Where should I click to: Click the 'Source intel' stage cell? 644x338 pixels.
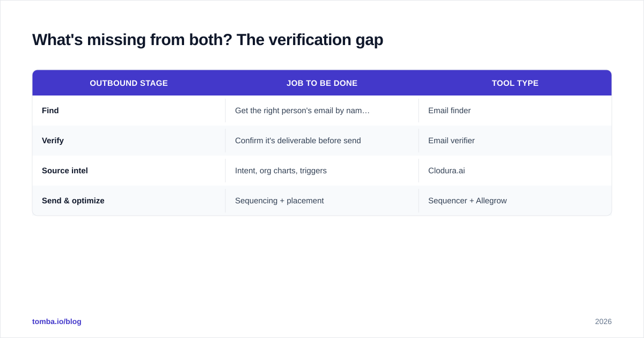coord(129,171)
